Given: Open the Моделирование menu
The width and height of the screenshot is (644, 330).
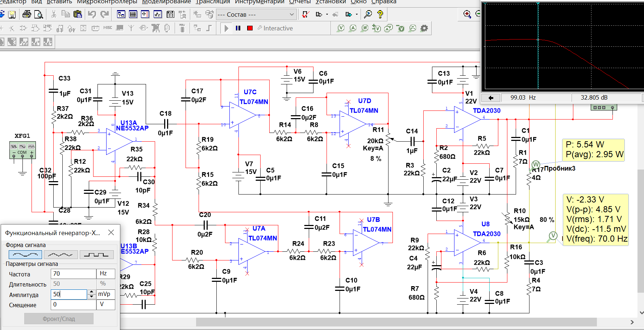Looking at the screenshot, I should [166, 2].
